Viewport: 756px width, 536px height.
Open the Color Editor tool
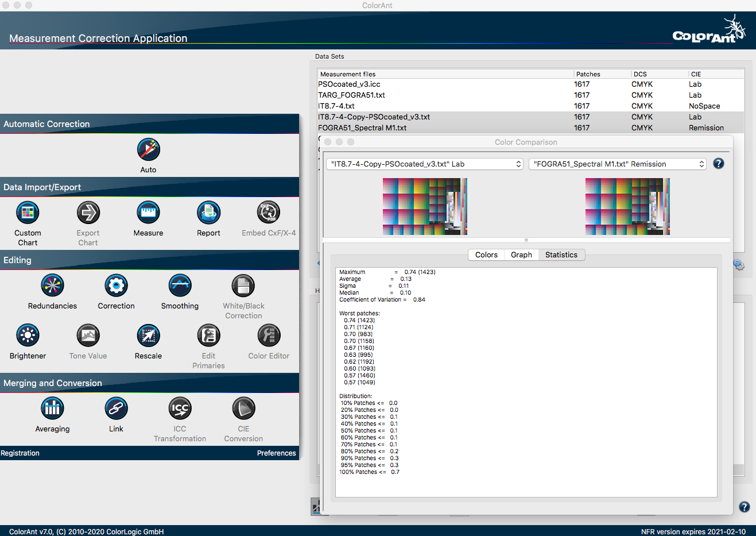[269, 336]
